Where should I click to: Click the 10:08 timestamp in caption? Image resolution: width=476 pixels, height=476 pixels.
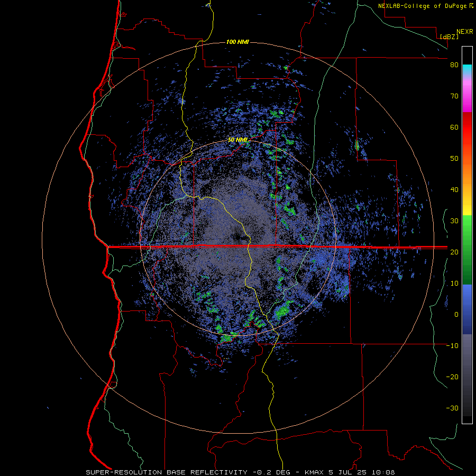click(x=383, y=472)
